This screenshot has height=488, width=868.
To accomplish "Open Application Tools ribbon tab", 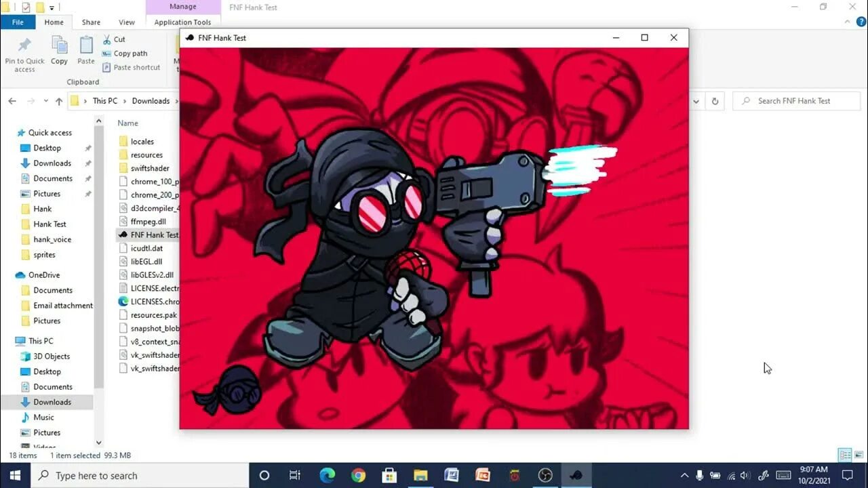I will [x=182, y=22].
